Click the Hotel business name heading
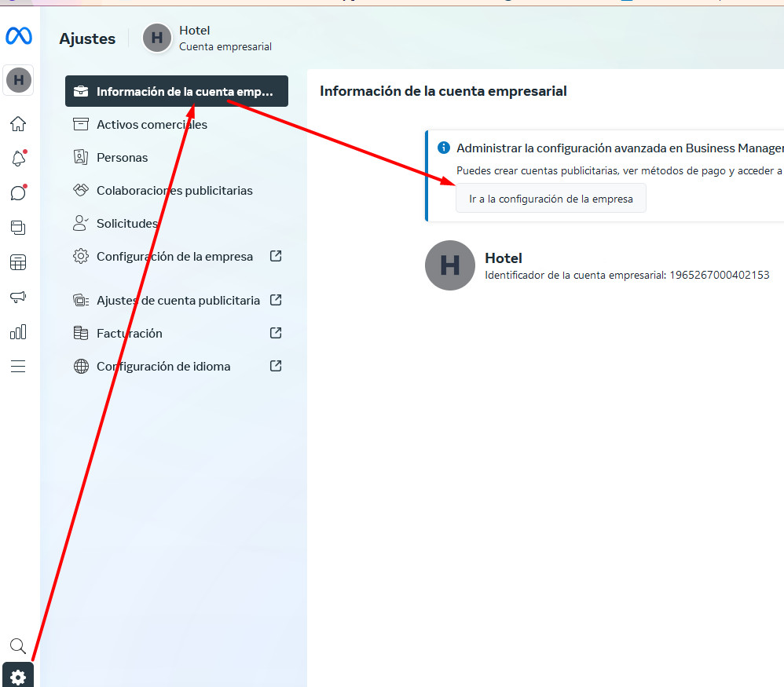The width and height of the screenshot is (784, 687). [504, 258]
